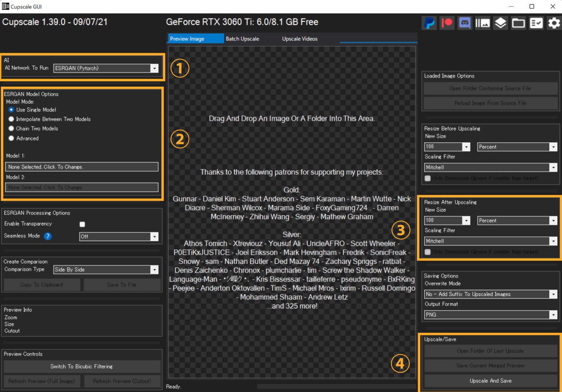Open the Comparison Type dropdown
Image resolution: width=562 pixels, height=392 pixels.
[x=154, y=270]
